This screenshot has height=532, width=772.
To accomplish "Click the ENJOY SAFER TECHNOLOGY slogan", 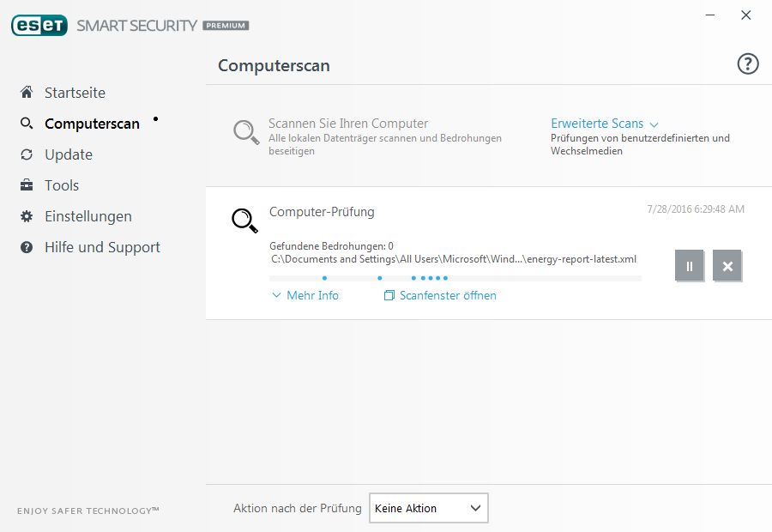I will click(x=88, y=511).
